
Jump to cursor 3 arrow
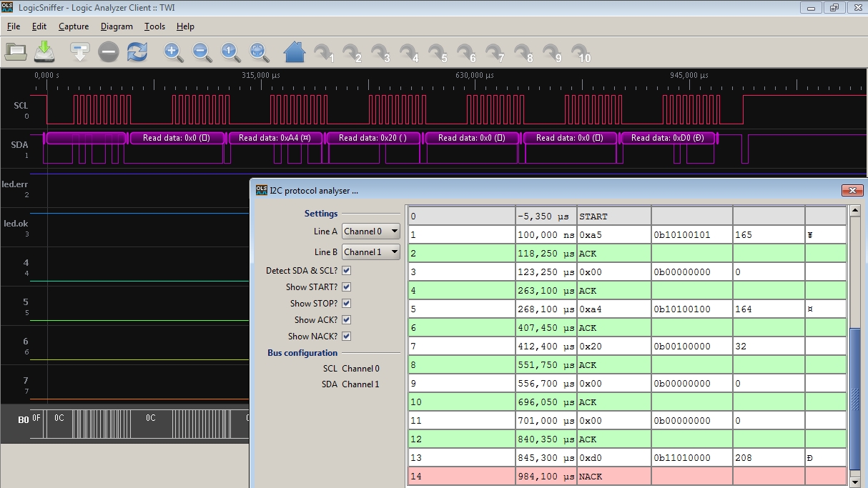click(x=380, y=52)
